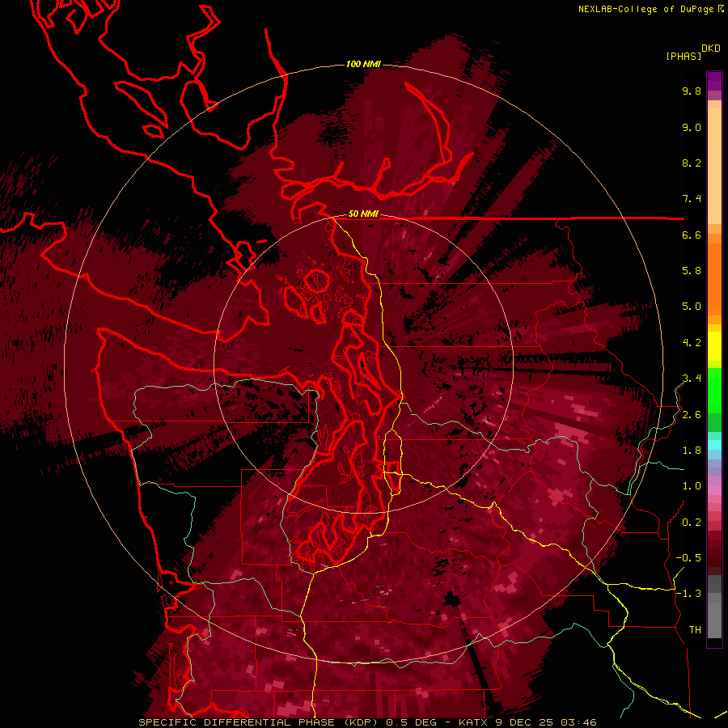
Task: Click the 50 NMI range ring label
Action: pyautogui.click(x=363, y=214)
